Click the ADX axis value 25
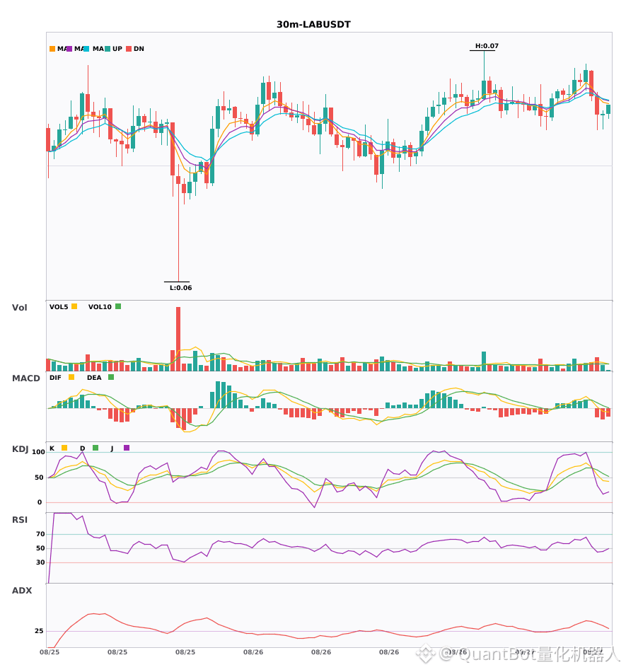Screen dimensions: 626x672 click(x=39, y=631)
